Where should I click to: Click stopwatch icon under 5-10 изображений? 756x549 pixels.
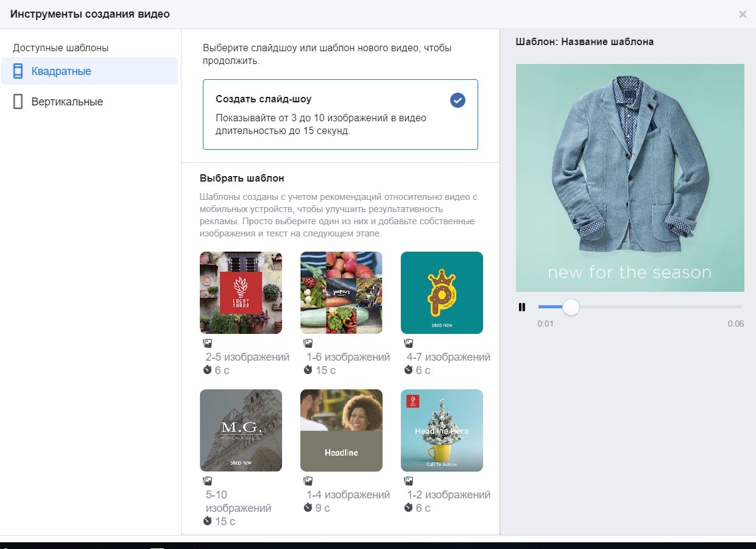pyautogui.click(x=208, y=521)
